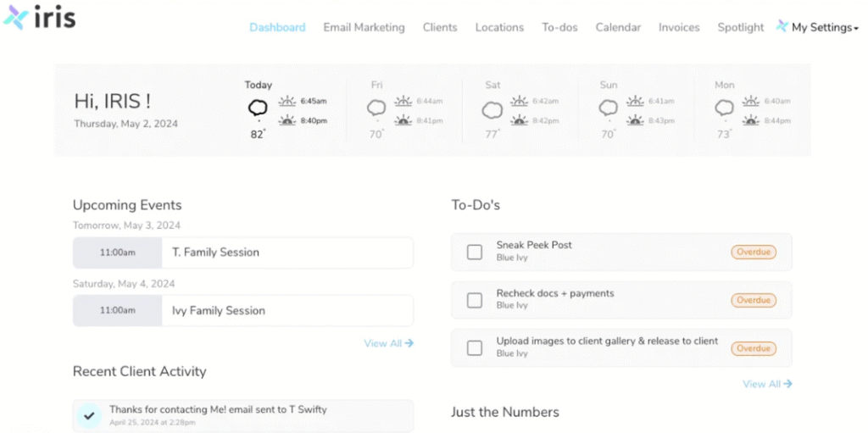This screenshot has height=433, width=868.
Task: Click the checkmark icon beside T Swifty email
Action: tap(89, 415)
